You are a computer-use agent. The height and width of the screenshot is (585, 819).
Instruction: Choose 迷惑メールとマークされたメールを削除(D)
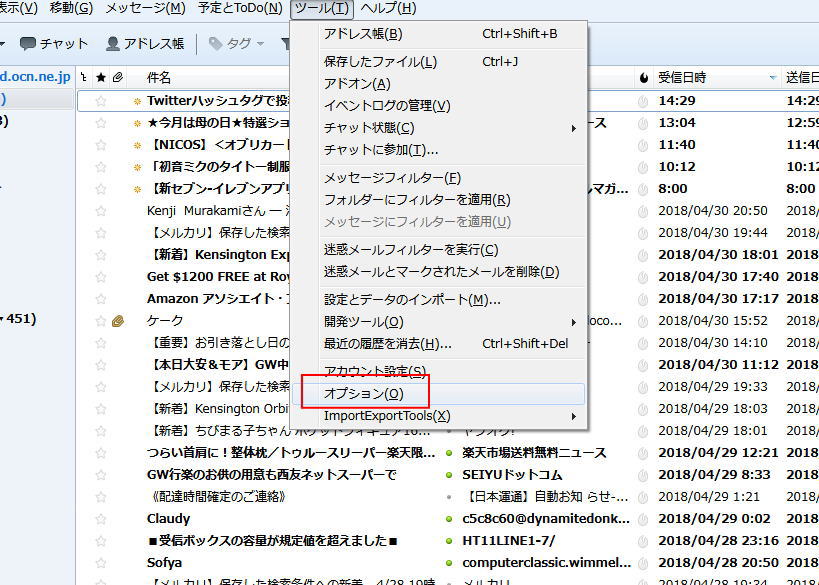click(x=439, y=272)
